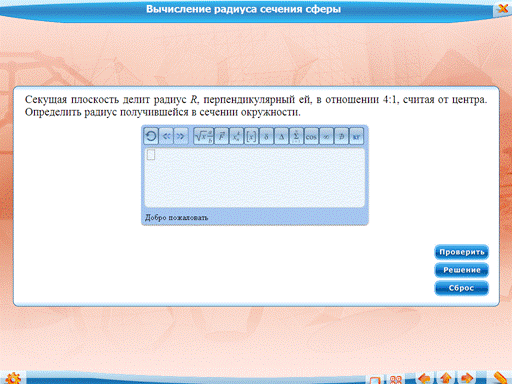Open the uppercase Delta symbols palette
This screenshot has height=384, width=512.
click(281, 136)
